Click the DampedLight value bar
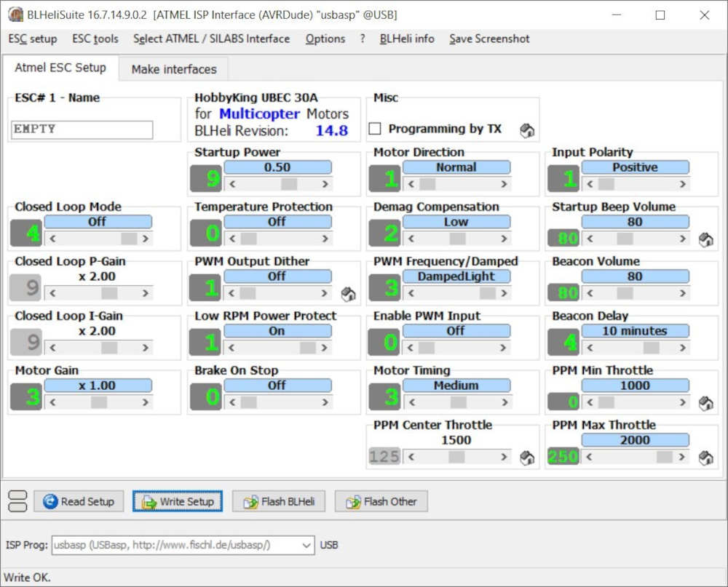Screen dimensions: 728x587 pyautogui.click(x=456, y=276)
